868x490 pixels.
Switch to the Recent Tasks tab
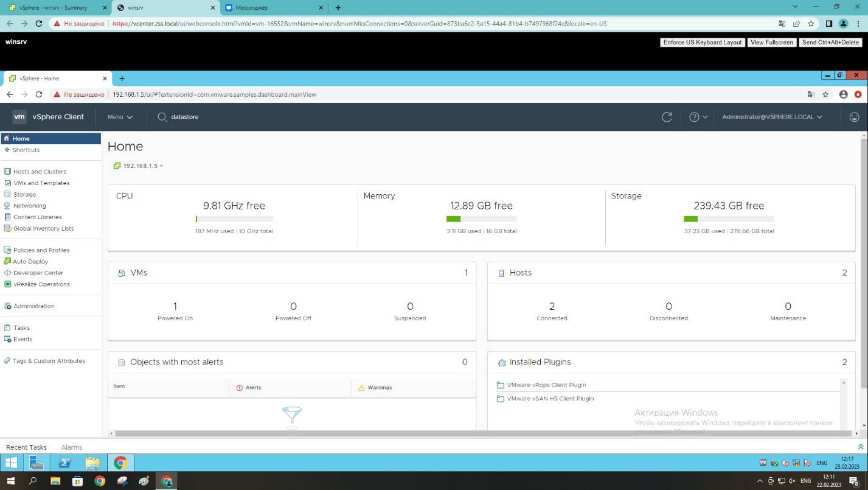click(26, 447)
